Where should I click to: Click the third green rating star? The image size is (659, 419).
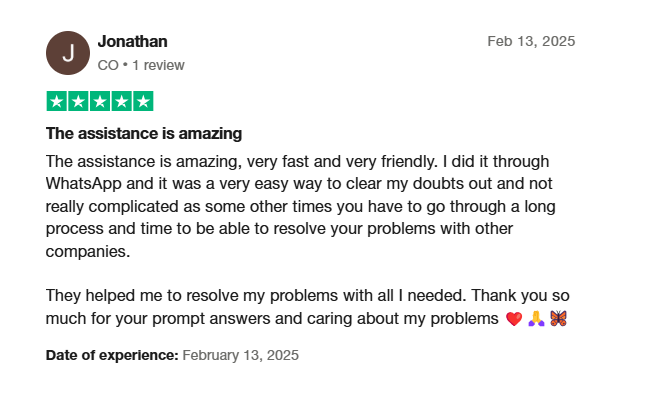(x=100, y=101)
